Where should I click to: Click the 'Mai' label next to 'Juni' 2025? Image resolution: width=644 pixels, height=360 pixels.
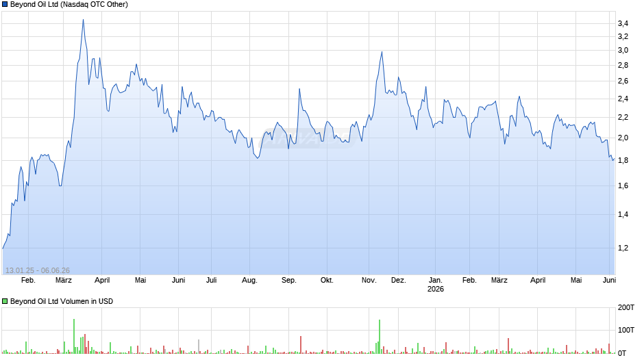coord(140,281)
